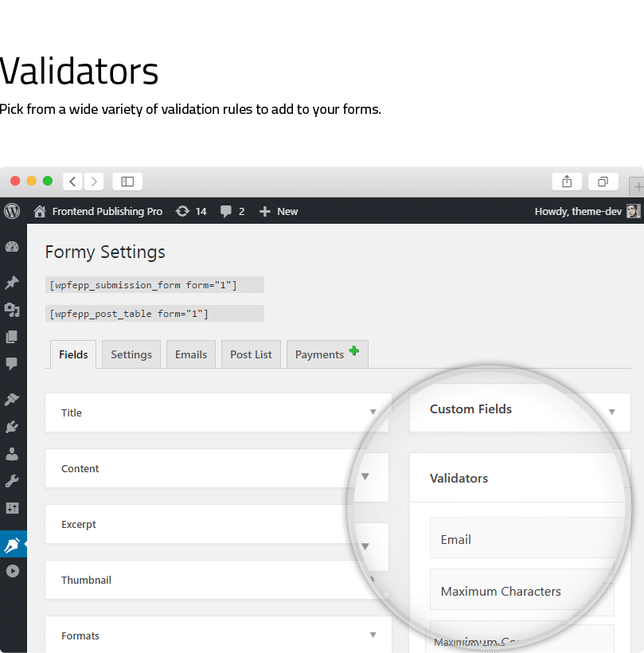Open Appearance via sidebar brush icon
This screenshot has width=644, height=653.
12,400
